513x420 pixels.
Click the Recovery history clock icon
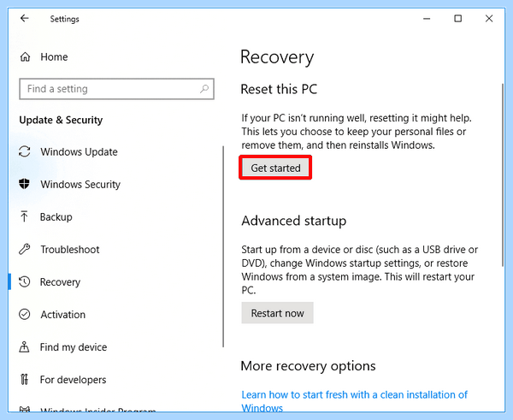[25, 281]
